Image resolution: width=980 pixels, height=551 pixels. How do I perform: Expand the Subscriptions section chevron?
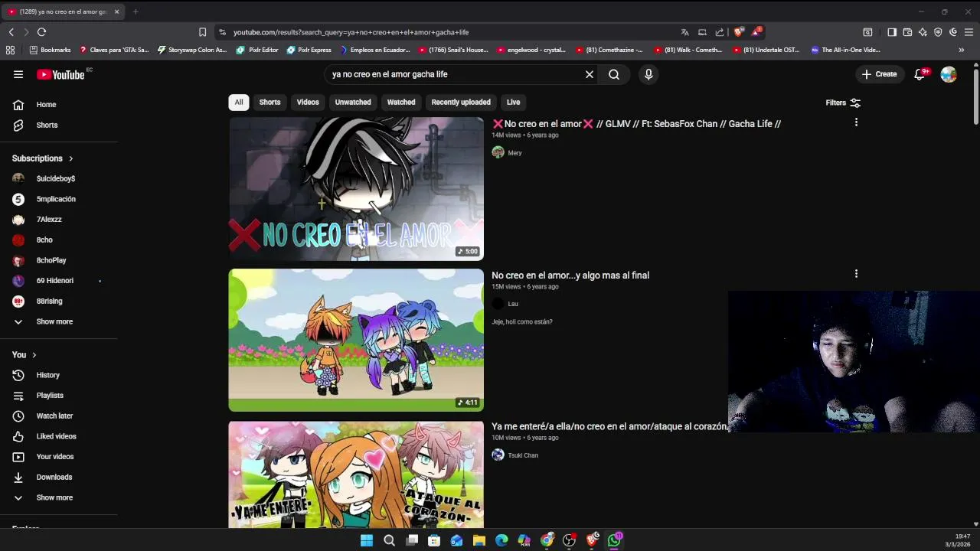tap(70, 158)
